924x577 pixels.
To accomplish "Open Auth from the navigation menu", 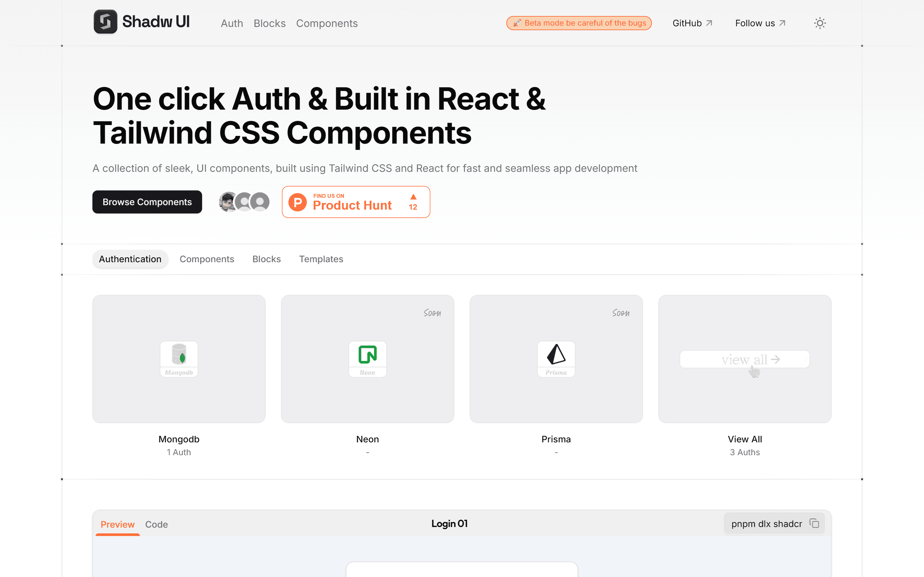I will [232, 23].
